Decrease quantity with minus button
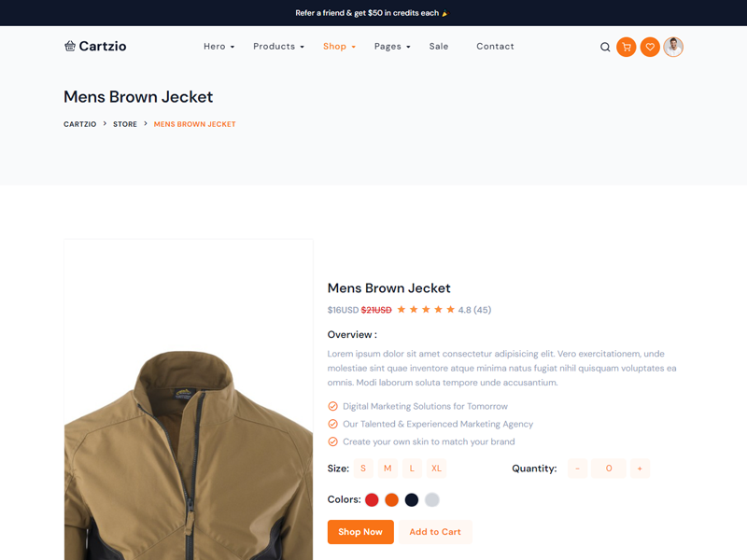This screenshot has height=560, width=747. [x=577, y=469]
